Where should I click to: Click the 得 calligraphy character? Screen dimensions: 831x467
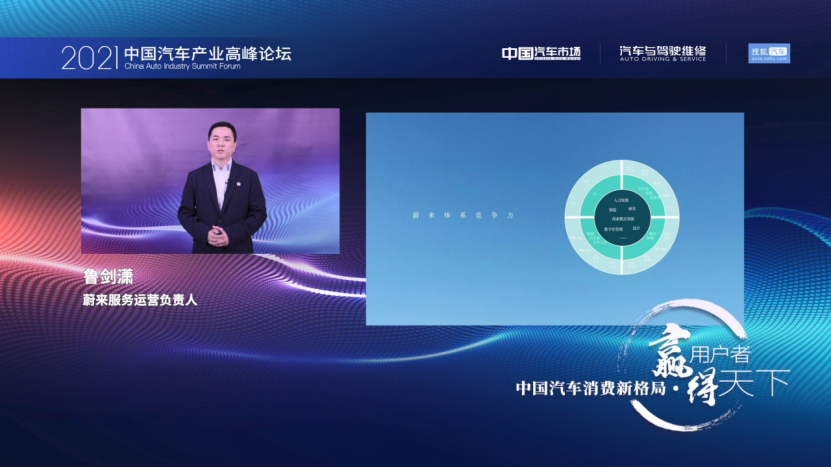pyautogui.click(x=699, y=387)
